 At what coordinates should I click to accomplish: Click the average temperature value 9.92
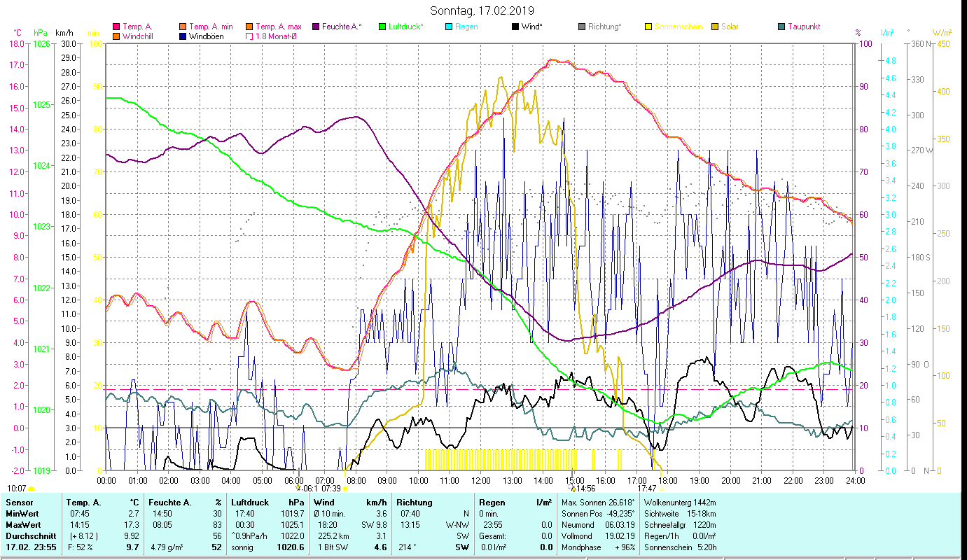[x=131, y=536]
